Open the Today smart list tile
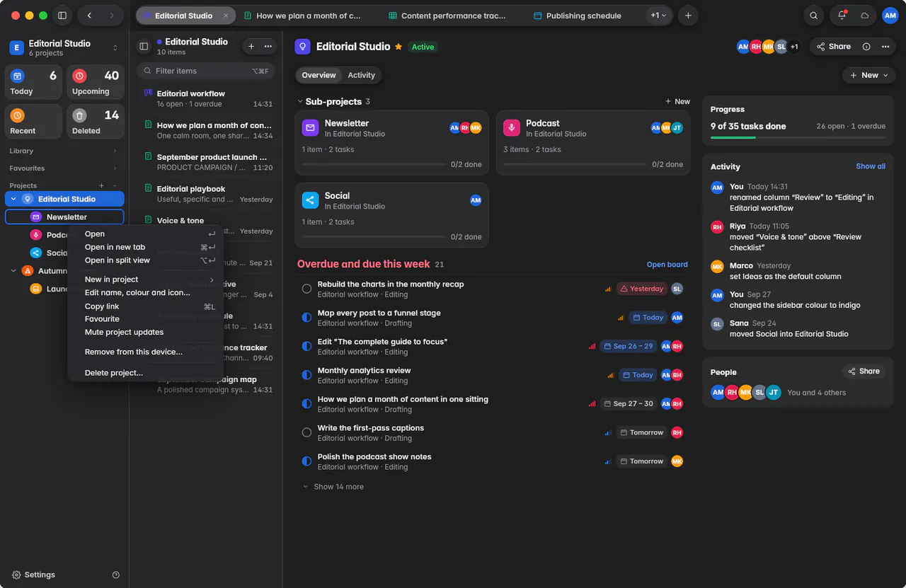This screenshot has width=906, height=588. [x=33, y=83]
